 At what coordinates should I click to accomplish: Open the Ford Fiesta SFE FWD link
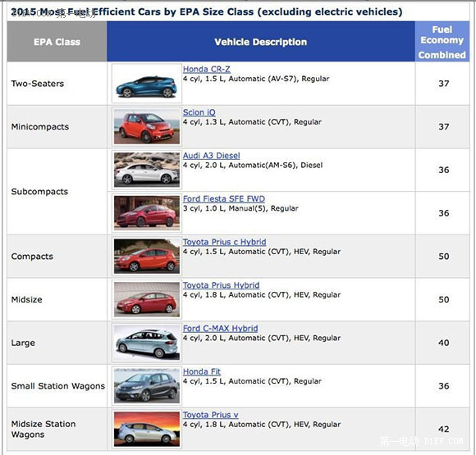224,198
